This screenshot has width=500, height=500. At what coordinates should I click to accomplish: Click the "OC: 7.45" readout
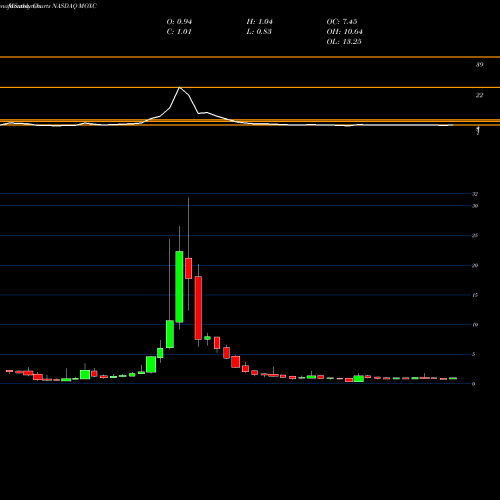[x=342, y=22]
